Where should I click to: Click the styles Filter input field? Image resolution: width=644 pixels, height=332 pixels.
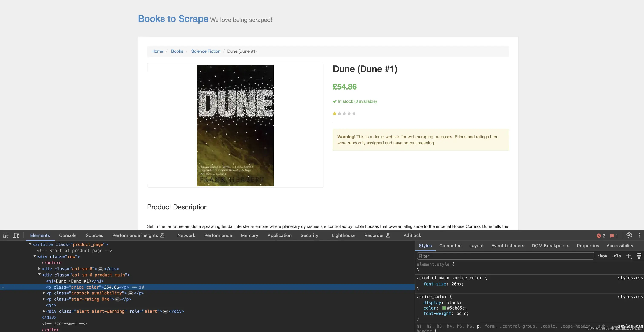click(x=505, y=256)
